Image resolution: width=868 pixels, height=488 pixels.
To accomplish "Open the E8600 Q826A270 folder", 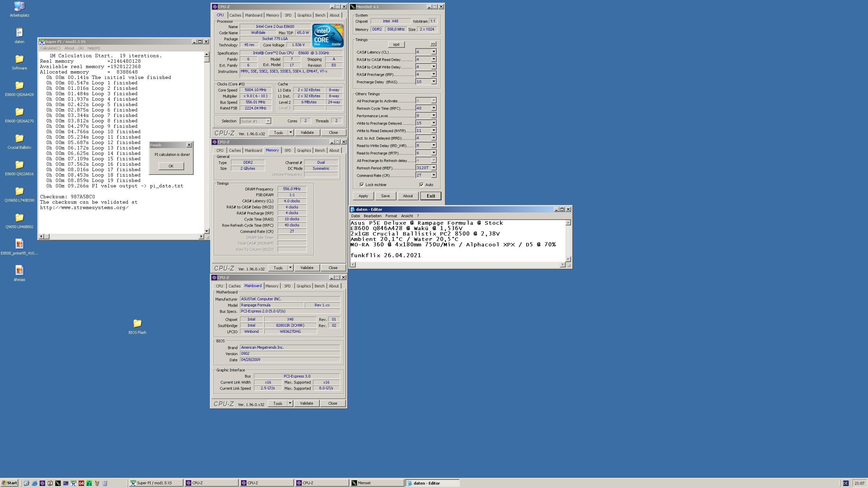I will coord(19,115).
